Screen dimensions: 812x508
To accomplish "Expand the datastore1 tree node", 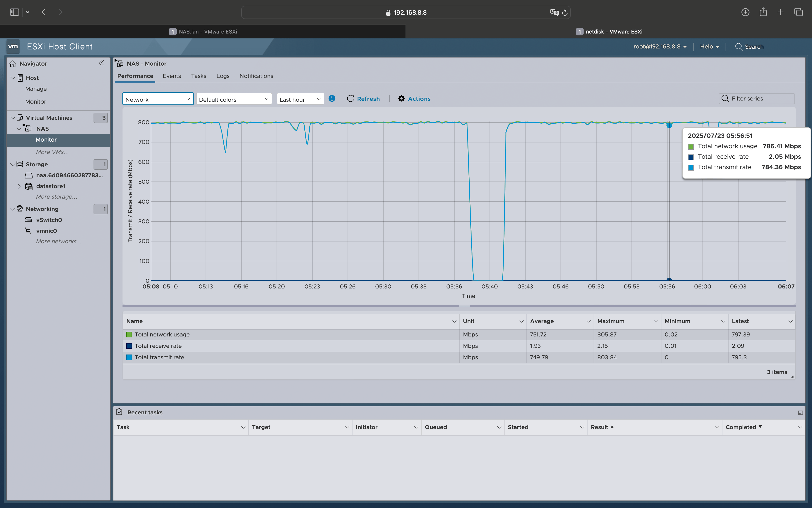I will 19,186.
